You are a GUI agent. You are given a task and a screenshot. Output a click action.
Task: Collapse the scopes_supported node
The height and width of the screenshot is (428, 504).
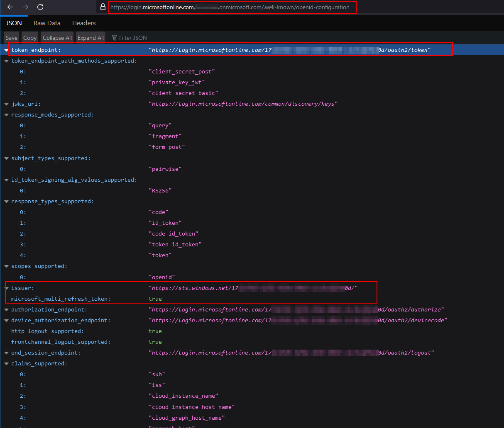pos(6,266)
